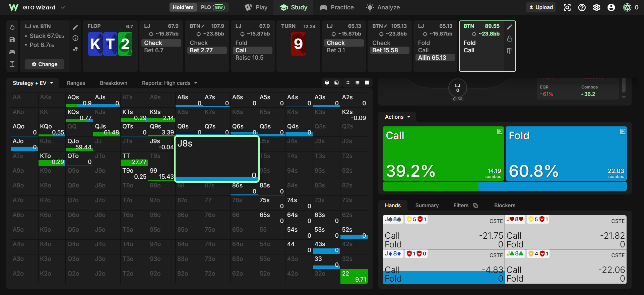Click the vertical expand icon in left sidebar
Image resolution: width=644 pixels, height=295 pixels.
tap(12, 64)
